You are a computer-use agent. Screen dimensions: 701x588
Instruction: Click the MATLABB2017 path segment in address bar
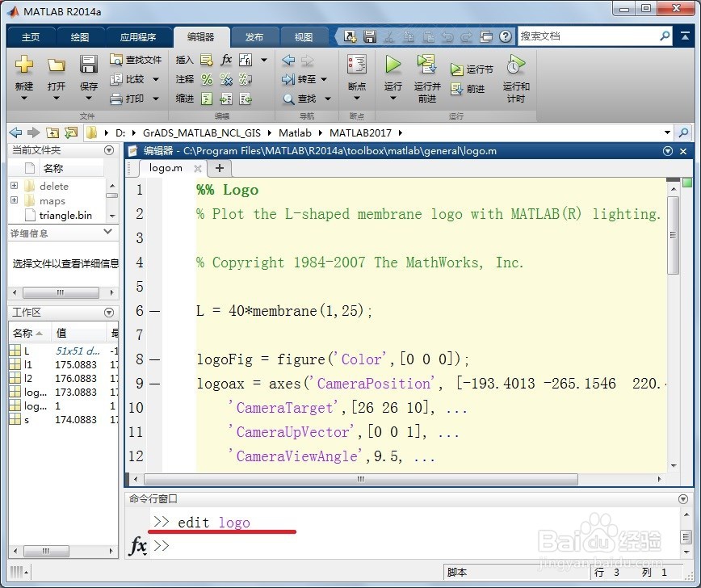tap(360, 132)
